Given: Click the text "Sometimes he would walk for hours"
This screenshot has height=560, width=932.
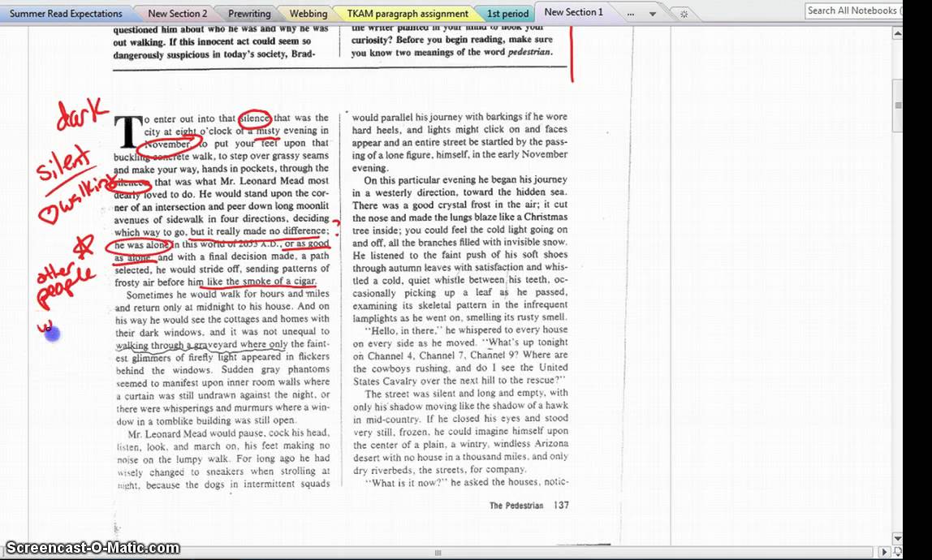Looking at the screenshot, I should pos(205,295).
